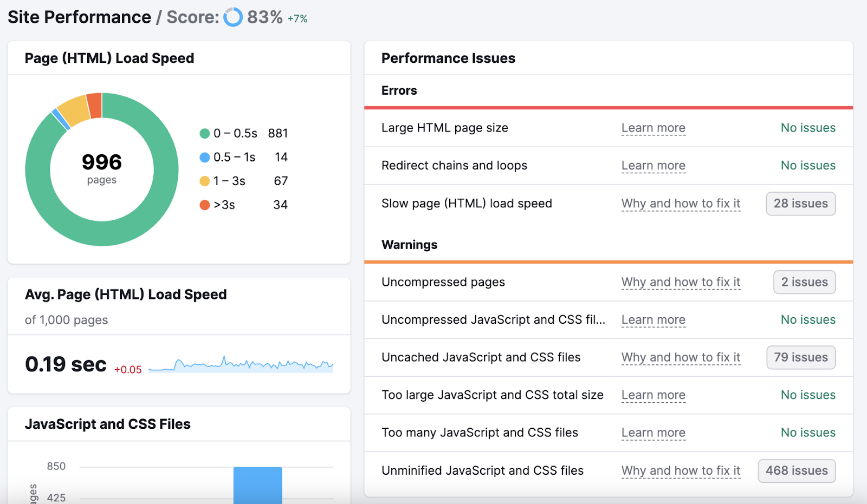Click the 67 pages count
The height and width of the screenshot is (504, 867).
pyautogui.click(x=281, y=181)
